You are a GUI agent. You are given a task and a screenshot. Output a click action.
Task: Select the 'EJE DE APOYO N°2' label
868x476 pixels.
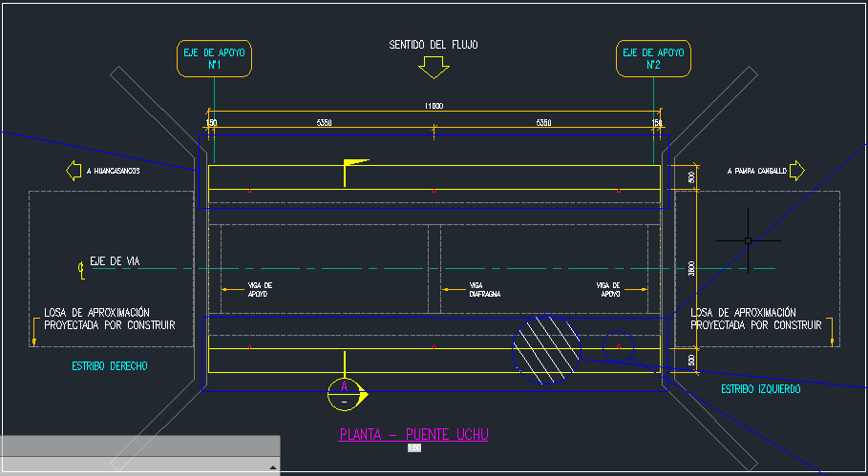pos(653,58)
